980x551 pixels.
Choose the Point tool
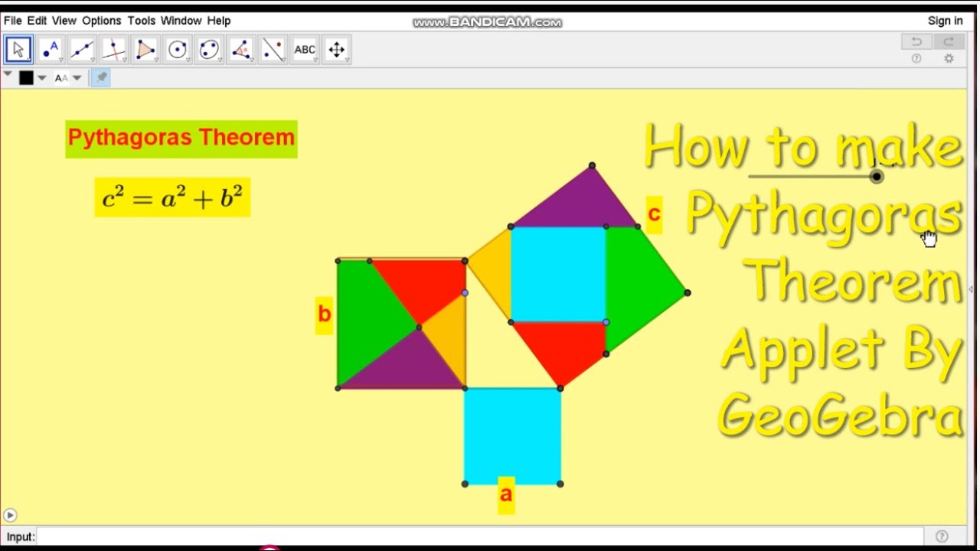[x=50, y=50]
